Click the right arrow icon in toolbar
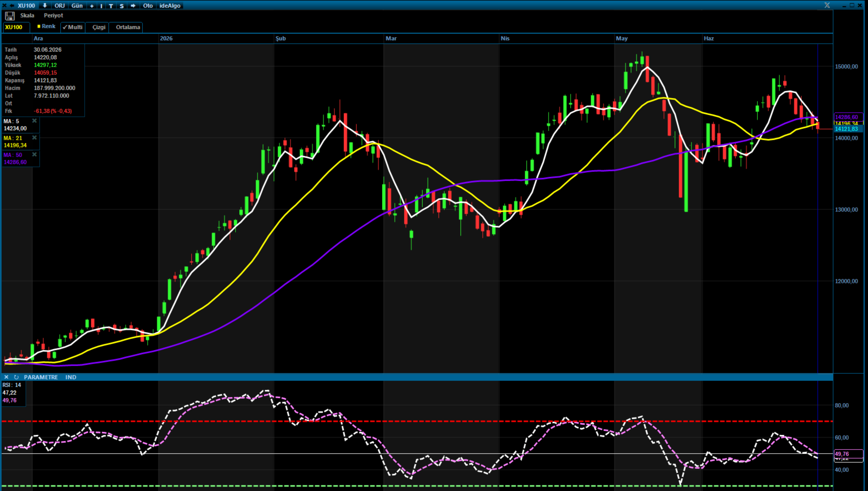868x491 pixels. coord(133,6)
